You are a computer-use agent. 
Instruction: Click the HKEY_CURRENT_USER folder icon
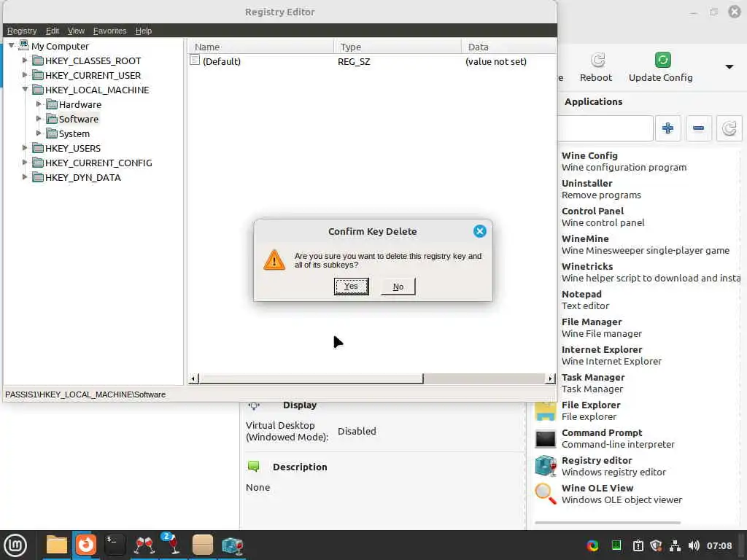click(38, 75)
